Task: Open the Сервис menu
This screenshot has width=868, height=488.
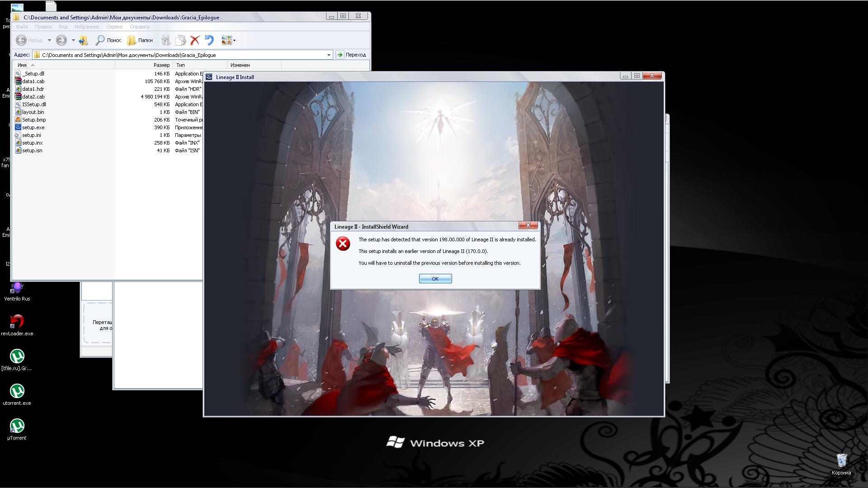Action: click(114, 27)
